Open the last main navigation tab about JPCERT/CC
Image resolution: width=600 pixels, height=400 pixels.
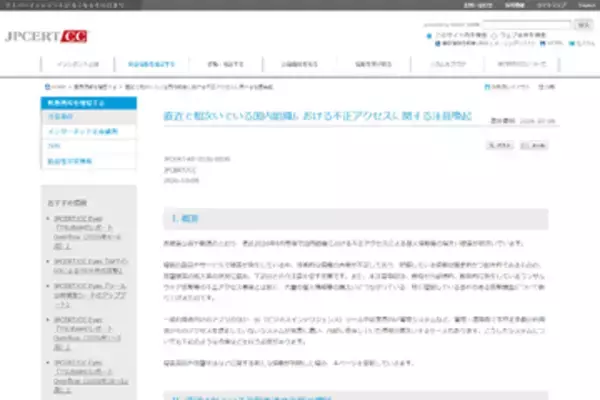point(522,64)
